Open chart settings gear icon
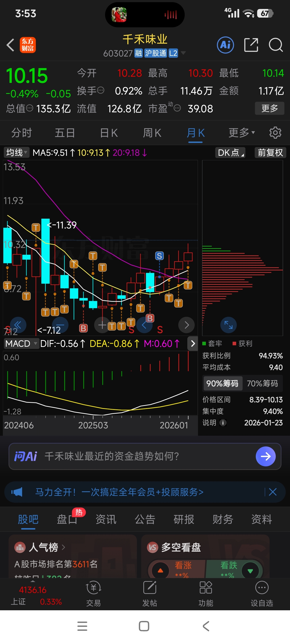 coord(275,133)
